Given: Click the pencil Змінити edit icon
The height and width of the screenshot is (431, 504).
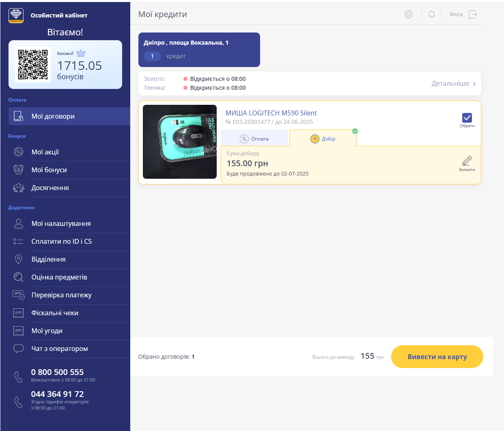Looking at the screenshot, I should (467, 161).
